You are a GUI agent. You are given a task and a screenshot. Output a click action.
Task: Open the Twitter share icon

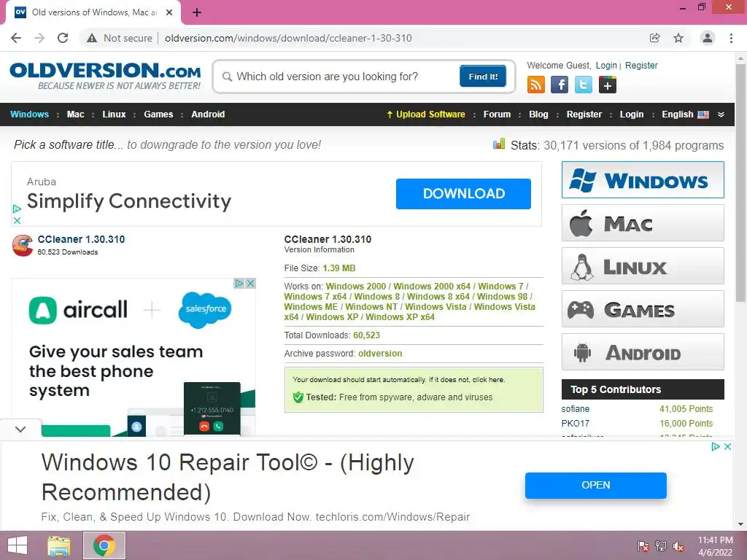click(x=583, y=85)
